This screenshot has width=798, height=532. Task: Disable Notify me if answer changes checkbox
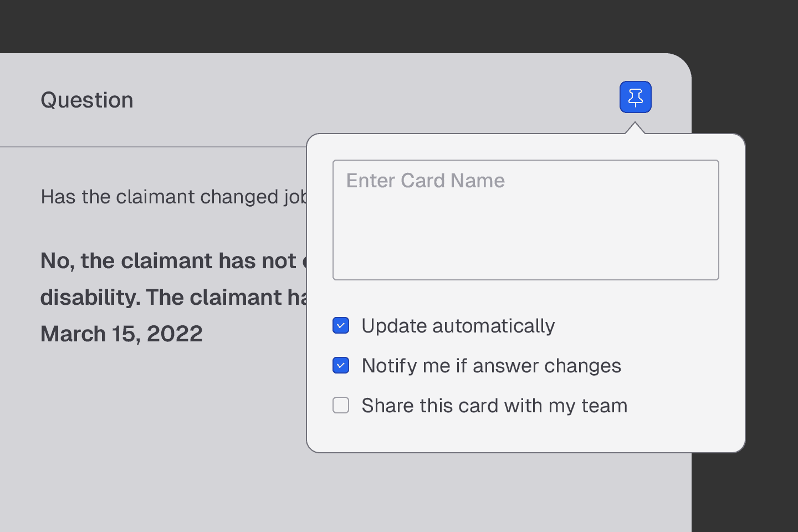[341, 365]
